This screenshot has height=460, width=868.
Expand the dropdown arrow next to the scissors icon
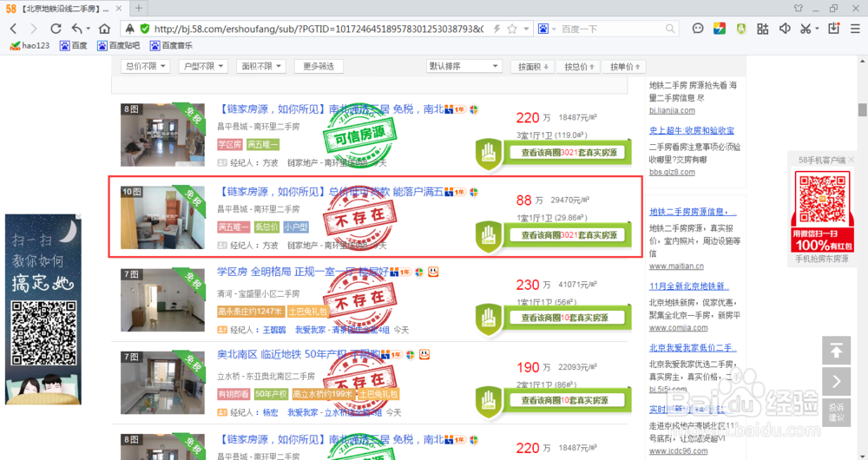click(x=817, y=29)
